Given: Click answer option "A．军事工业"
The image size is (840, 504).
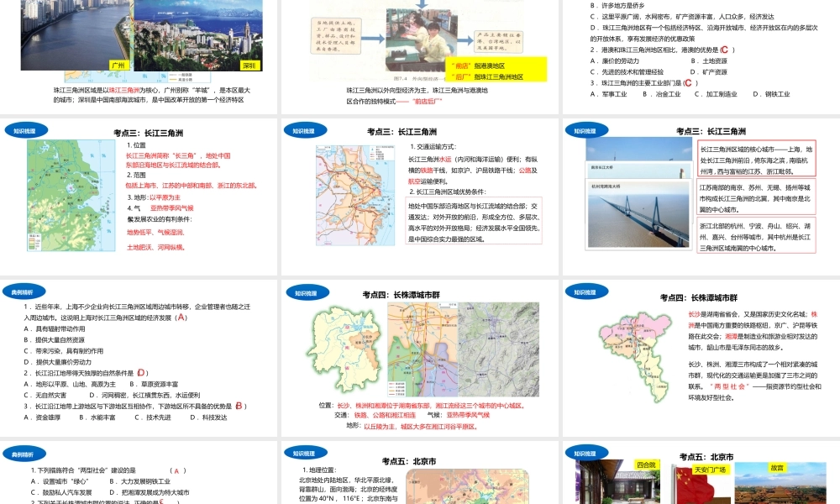Looking at the screenshot, I should click(608, 94).
